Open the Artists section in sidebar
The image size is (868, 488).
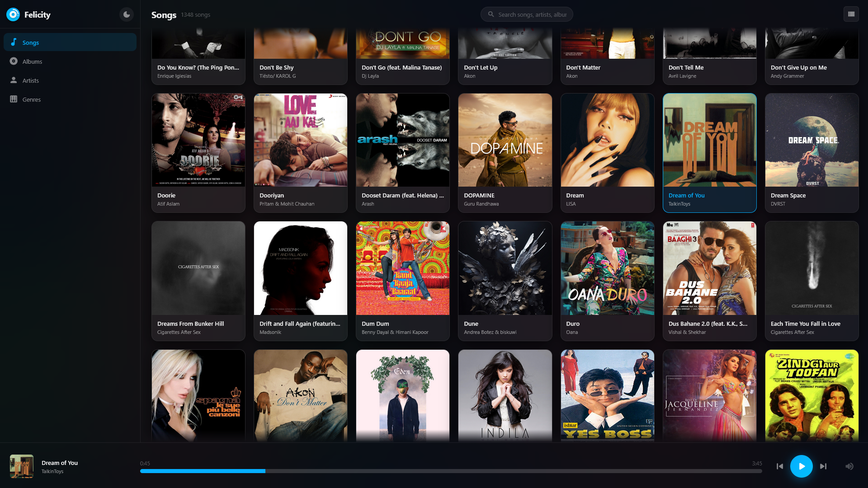(70, 80)
